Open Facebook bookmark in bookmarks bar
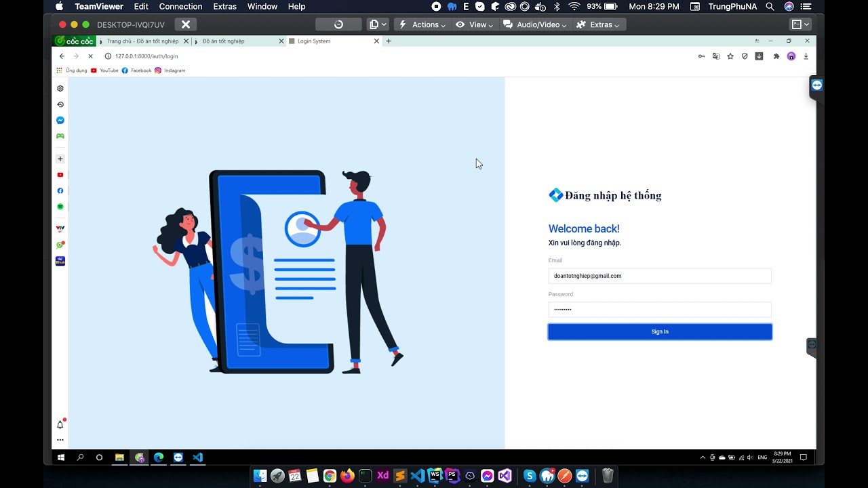The image size is (868, 488). pos(136,70)
